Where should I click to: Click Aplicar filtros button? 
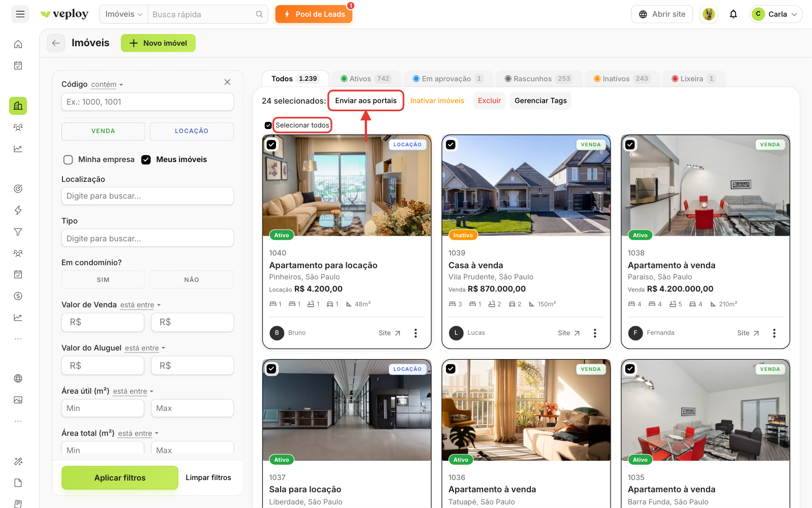click(120, 478)
